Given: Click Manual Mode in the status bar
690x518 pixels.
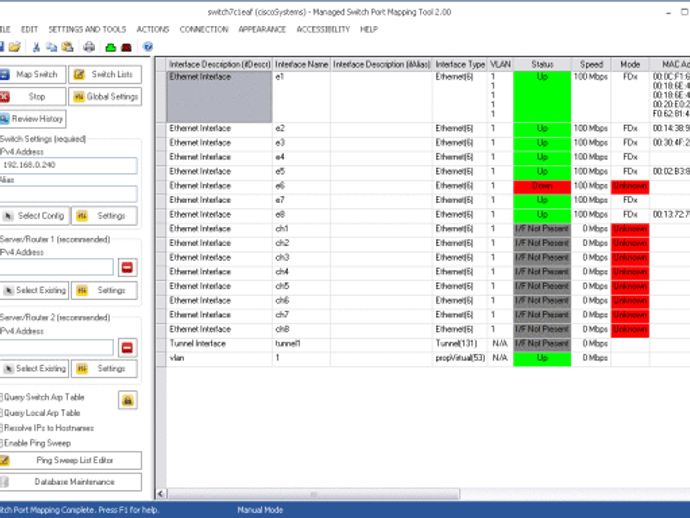Looking at the screenshot, I should pos(260,510).
